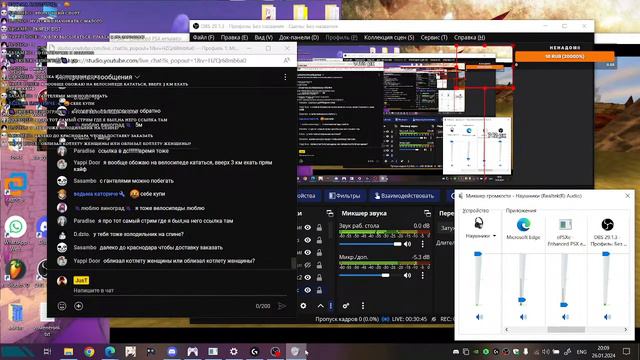Click volume mixer scrollbar right arrow
The height and width of the screenshot is (360, 640).
point(626,329)
